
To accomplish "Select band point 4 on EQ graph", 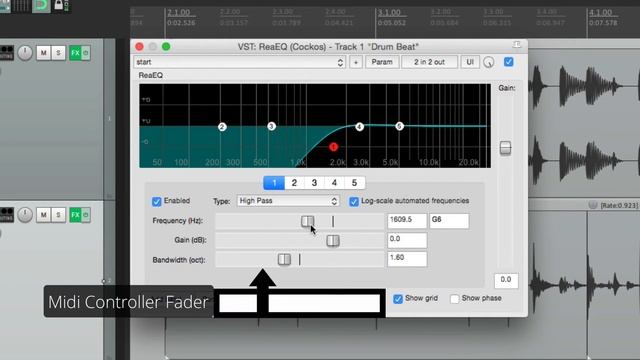I will (359, 127).
